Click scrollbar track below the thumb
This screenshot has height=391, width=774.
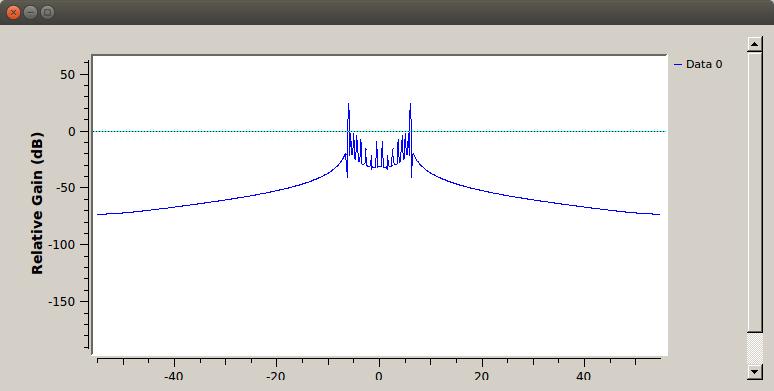click(755, 348)
